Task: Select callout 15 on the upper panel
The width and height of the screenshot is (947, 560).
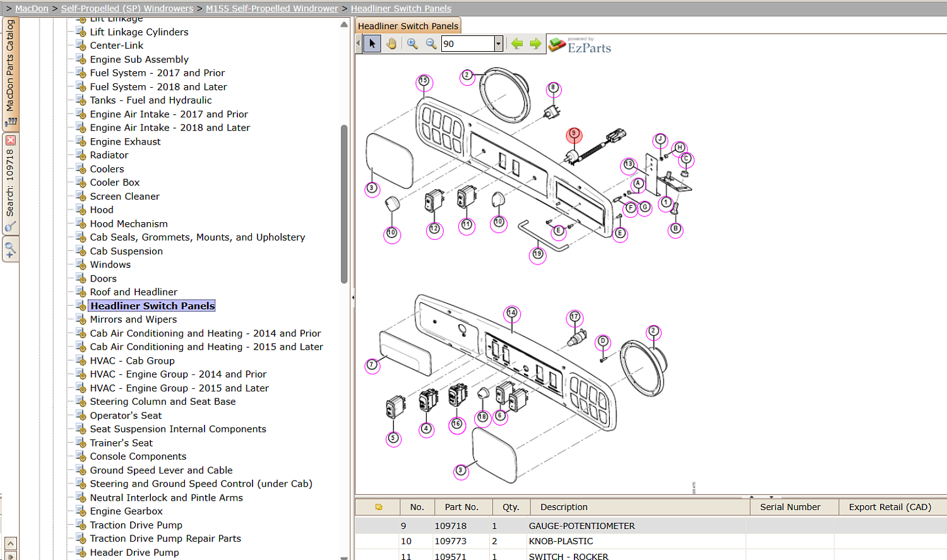Action: point(424,81)
